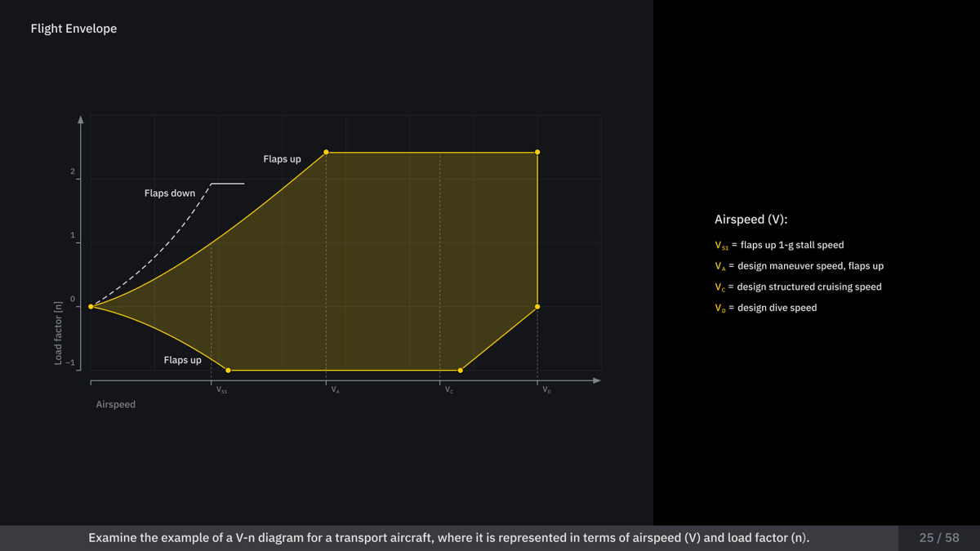Click the marker at VC on the lower boundary
Screen dimensions: 980x551
pyautogui.click(x=459, y=369)
